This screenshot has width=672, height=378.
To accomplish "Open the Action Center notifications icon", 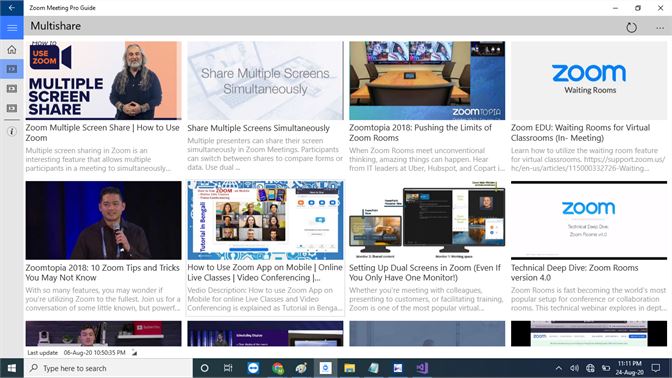I will (656, 368).
